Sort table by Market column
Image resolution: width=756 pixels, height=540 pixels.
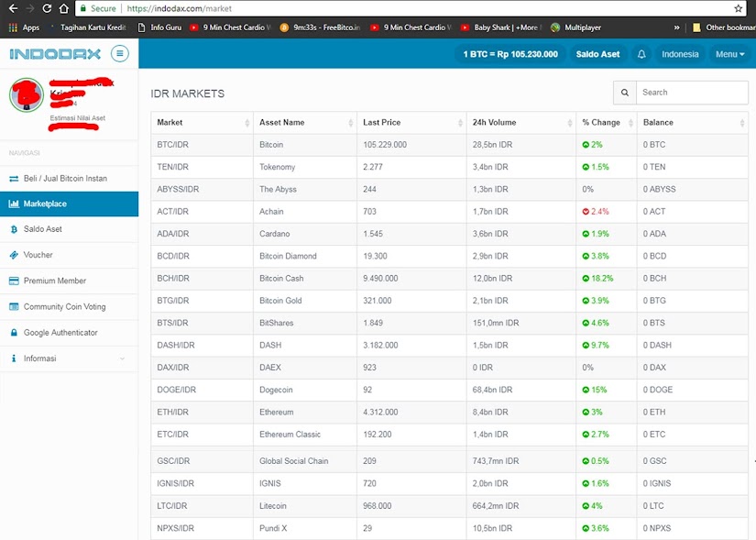coord(202,123)
